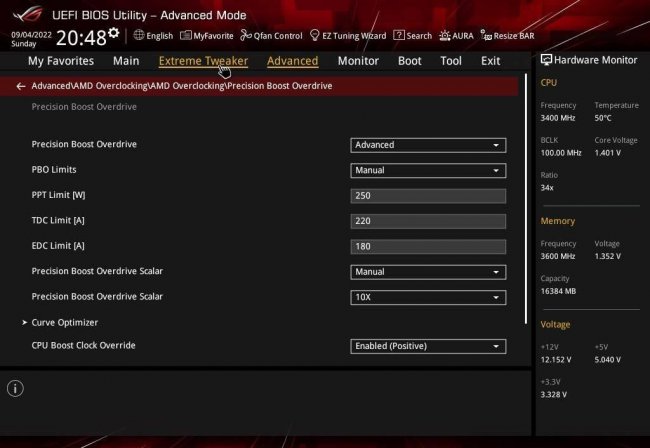Click the 20:48 clock display
650x448 pixels.
coord(81,38)
